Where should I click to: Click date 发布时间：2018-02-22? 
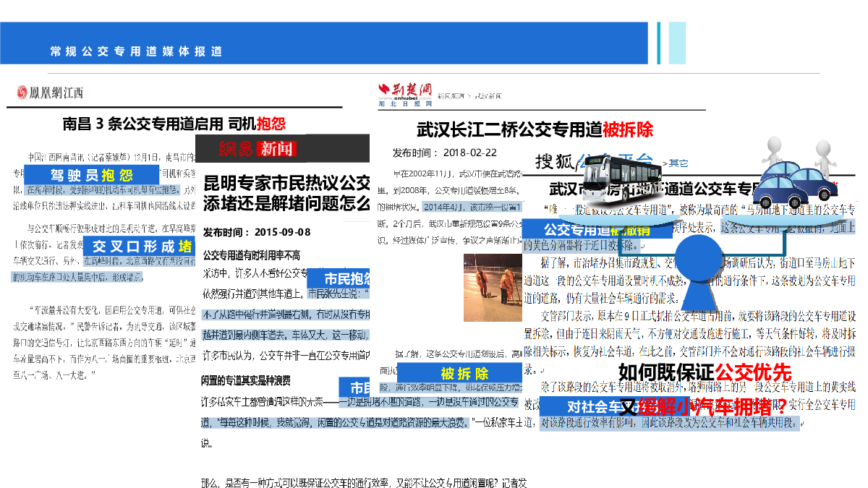click(x=445, y=153)
